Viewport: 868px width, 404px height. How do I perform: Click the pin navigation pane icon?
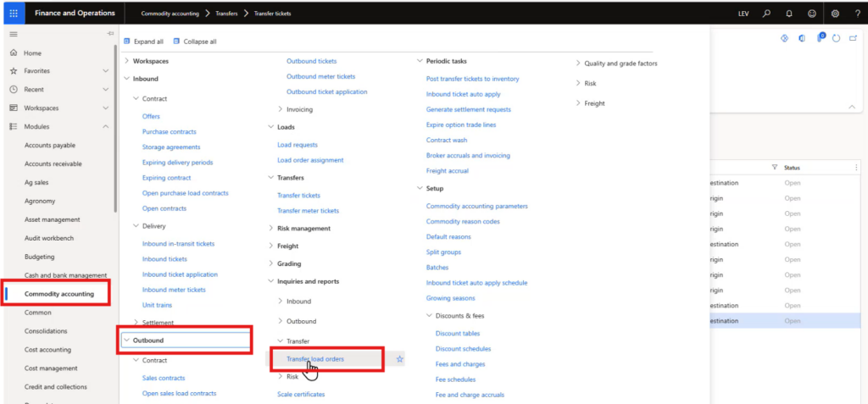(x=110, y=35)
